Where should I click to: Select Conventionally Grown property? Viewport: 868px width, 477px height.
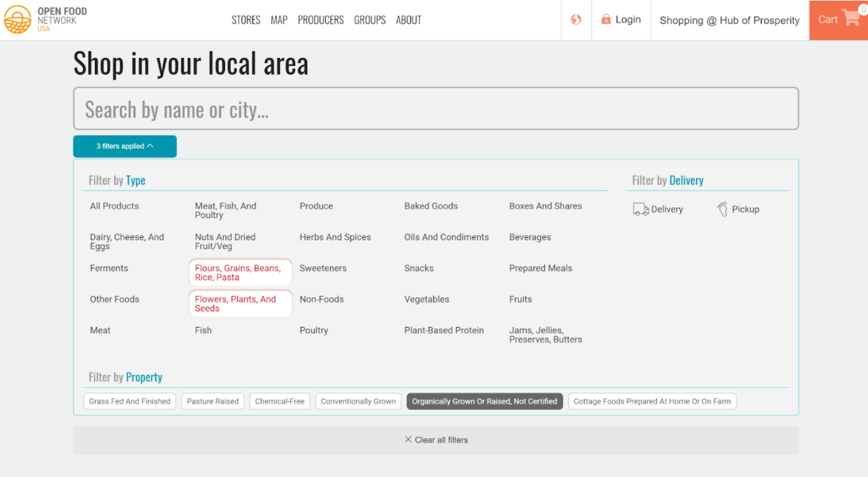pyautogui.click(x=358, y=401)
